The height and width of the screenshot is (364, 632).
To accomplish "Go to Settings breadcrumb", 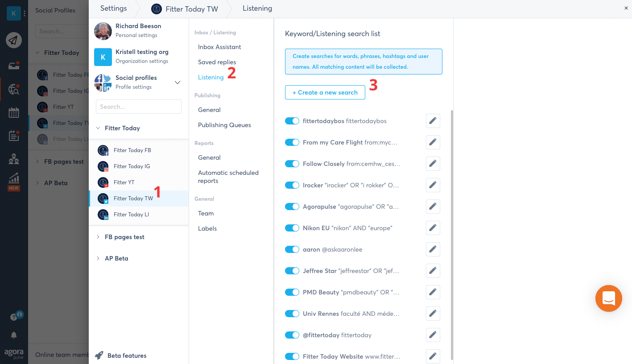I will coord(114,8).
